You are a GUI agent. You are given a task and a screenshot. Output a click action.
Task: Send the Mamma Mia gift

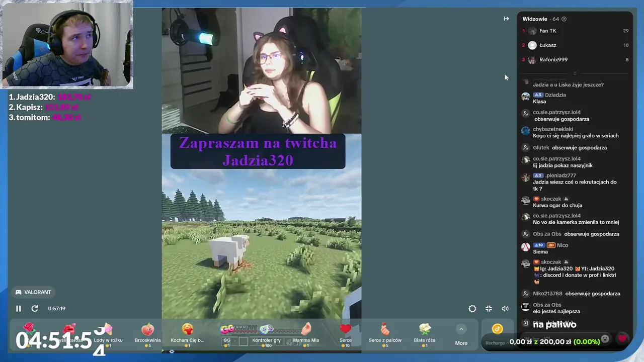click(x=306, y=335)
